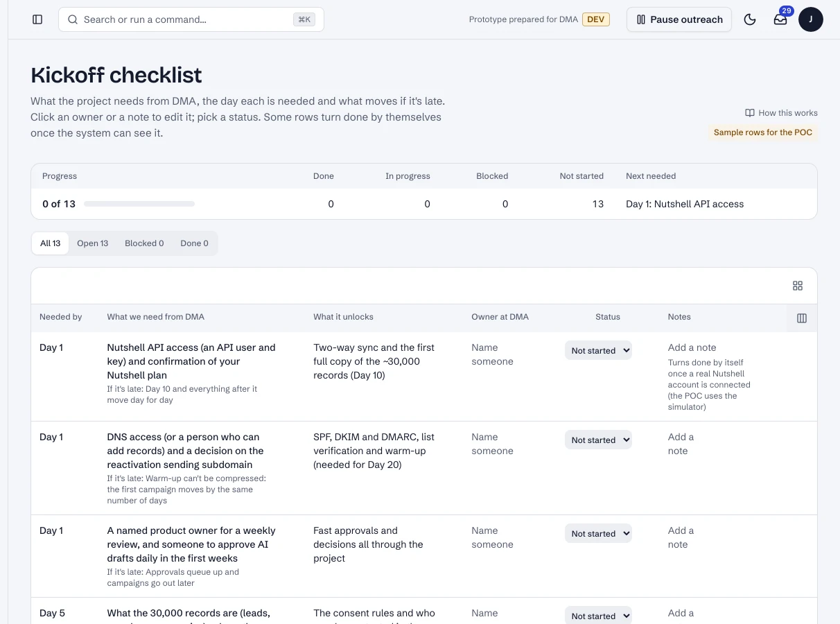Click Turns done by itself note text
The width and height of the screenshot is (840, 624).
tap(709, 385)
